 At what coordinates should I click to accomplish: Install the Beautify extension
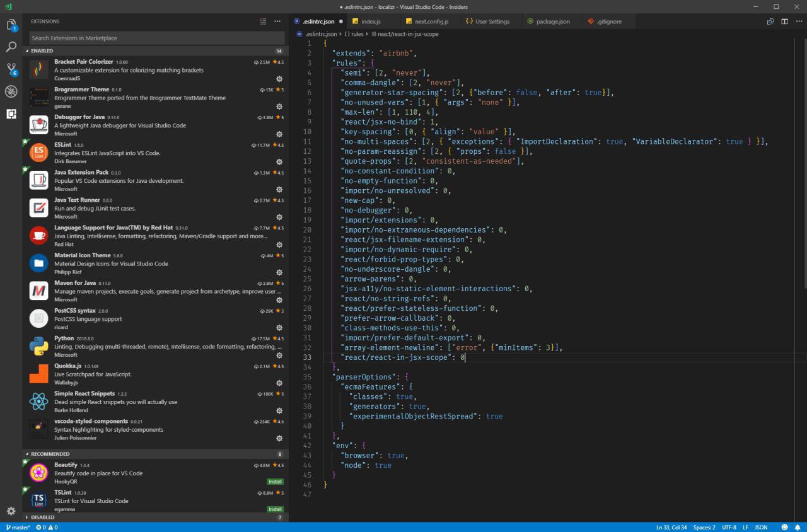pyautogui.click(x=276, y=482)
